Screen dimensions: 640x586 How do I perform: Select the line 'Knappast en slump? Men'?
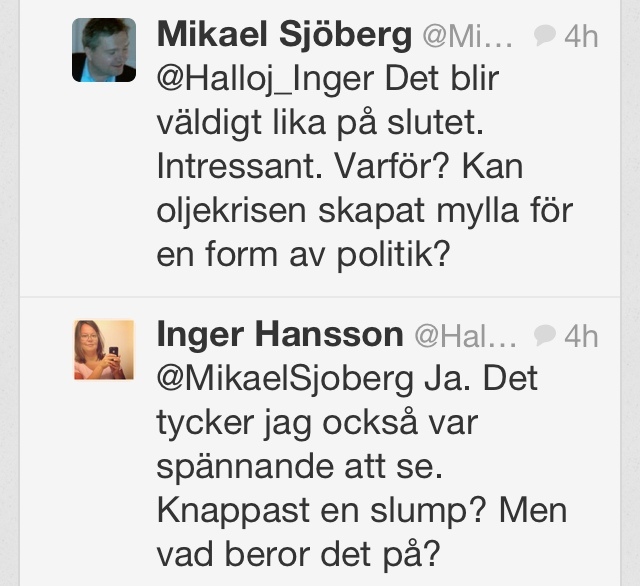[x=362, y=511]
